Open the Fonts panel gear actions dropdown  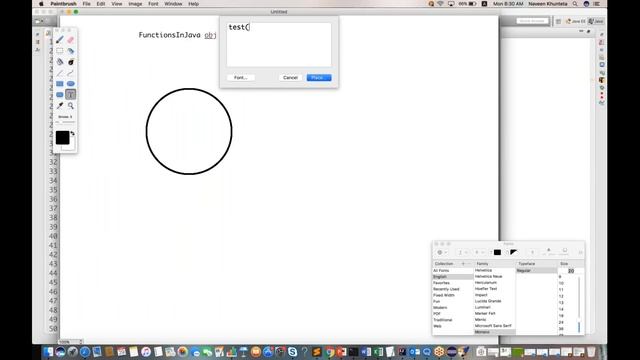click(x=442, y=252)
